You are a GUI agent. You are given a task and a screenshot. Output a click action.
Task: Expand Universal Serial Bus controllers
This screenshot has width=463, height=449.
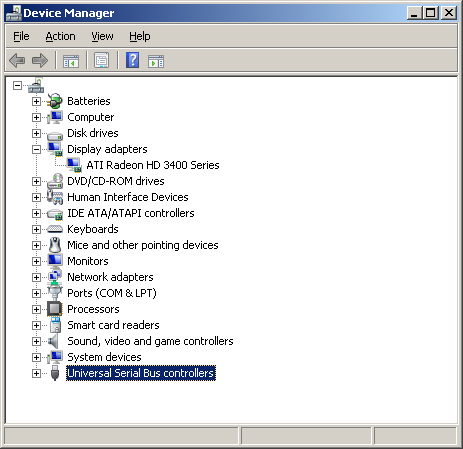pos(36,374)
